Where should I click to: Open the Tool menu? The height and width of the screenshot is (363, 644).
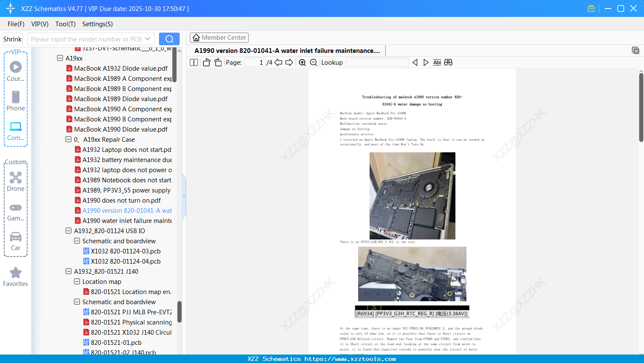tap(66, 24)
